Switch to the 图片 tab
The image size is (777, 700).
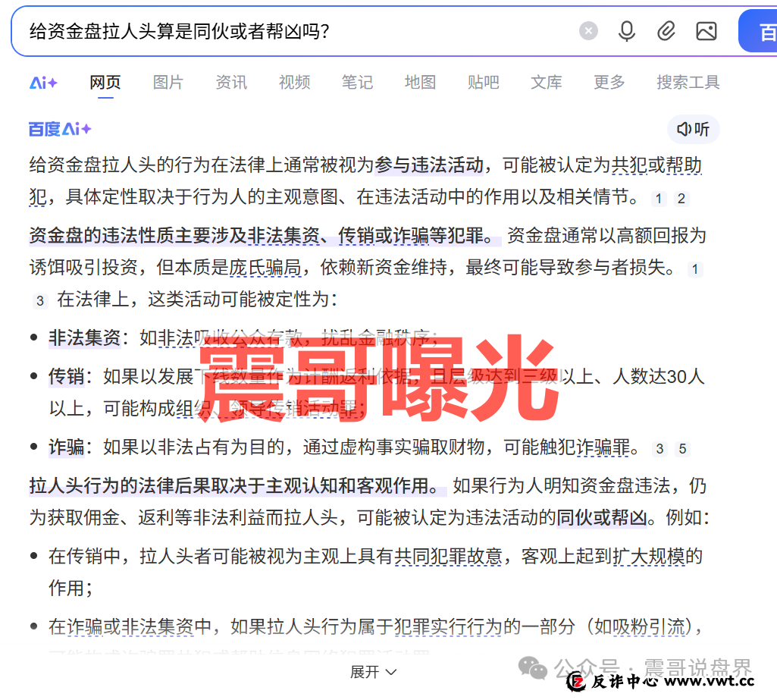(x=168, y=83)
